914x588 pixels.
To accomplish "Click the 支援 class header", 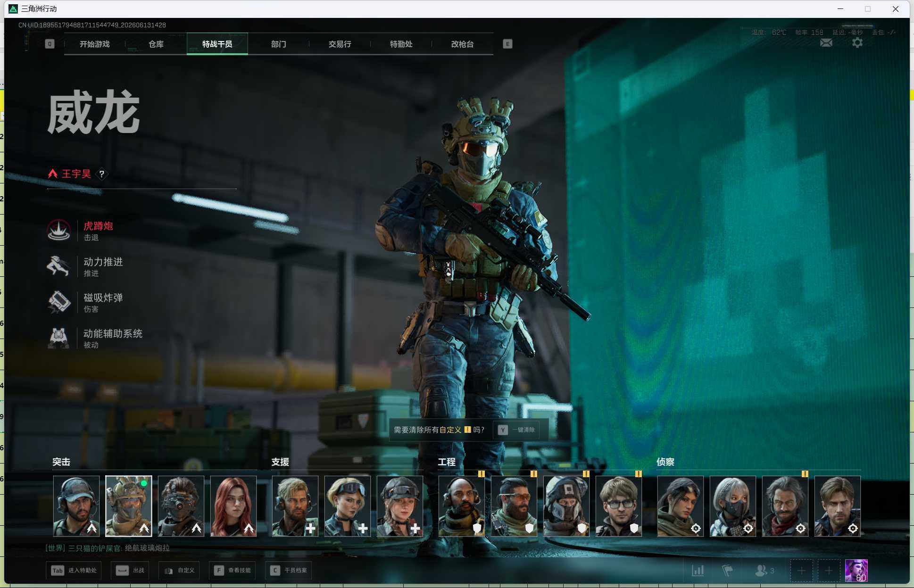I will (280, 462).
